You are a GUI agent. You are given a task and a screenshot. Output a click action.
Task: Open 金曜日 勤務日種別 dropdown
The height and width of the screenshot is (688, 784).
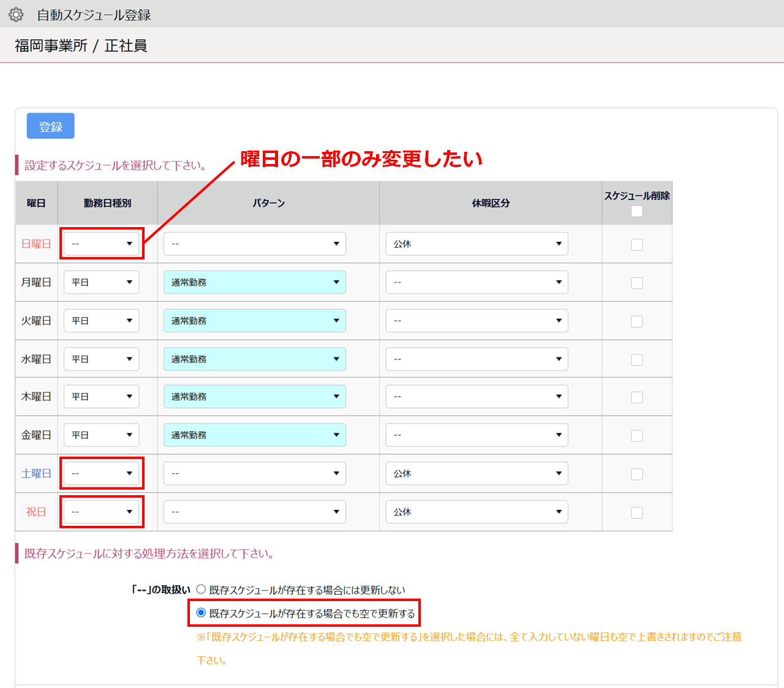point(102,435)
